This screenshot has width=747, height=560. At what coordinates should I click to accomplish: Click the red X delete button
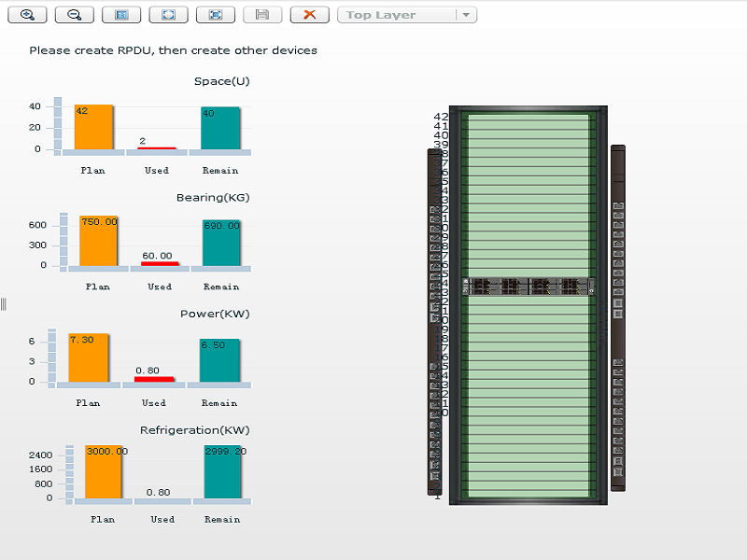coord(310,15)
